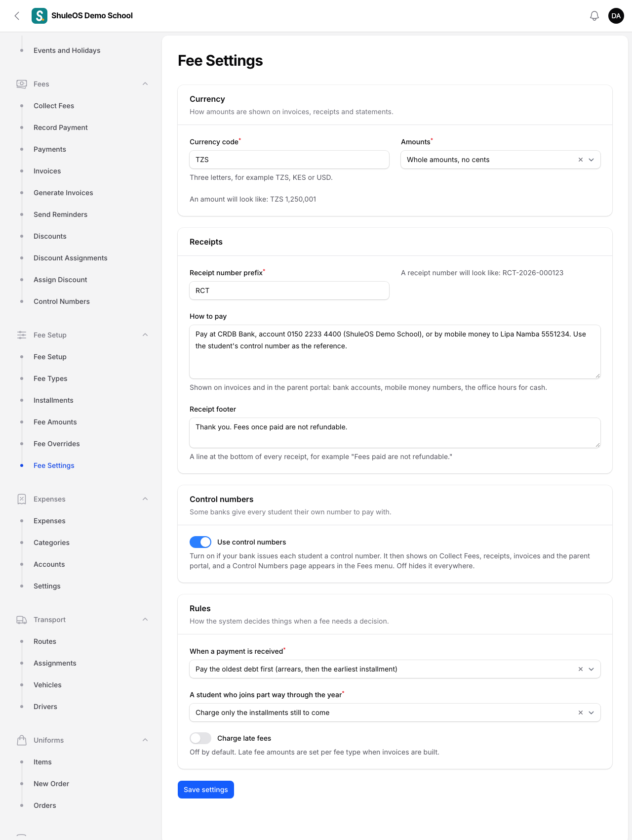Click the ShuleOS logo icon
Viewport: 632px width, 840px height.
tap(39, 16)
